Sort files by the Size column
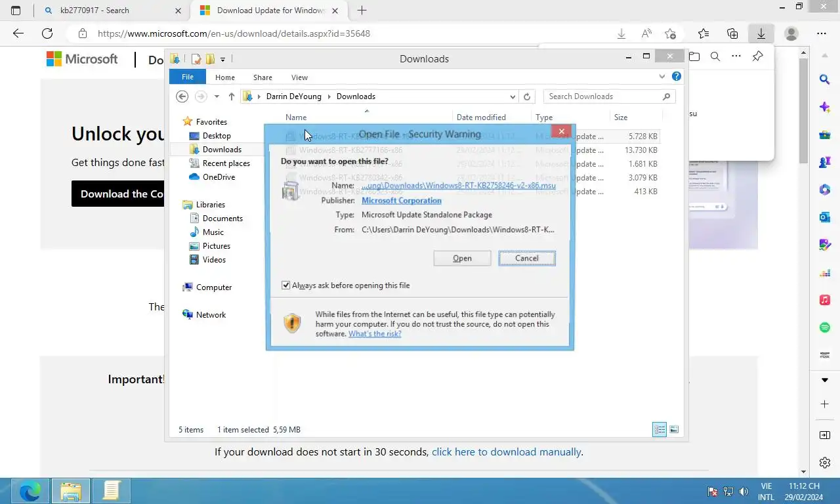This screenshot has height=504, width=840. click(x=620, y=117)
